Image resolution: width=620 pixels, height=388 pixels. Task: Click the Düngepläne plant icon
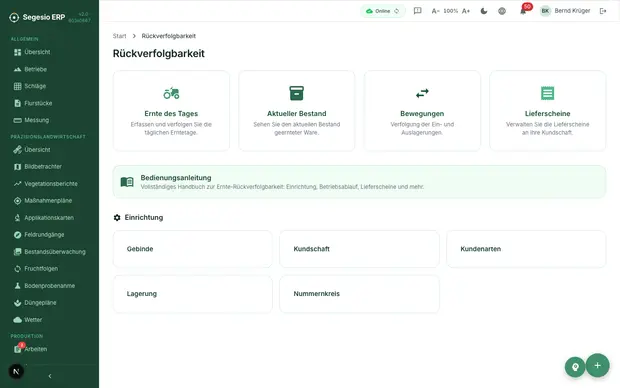pyautogui.click(x=17, y=303)
